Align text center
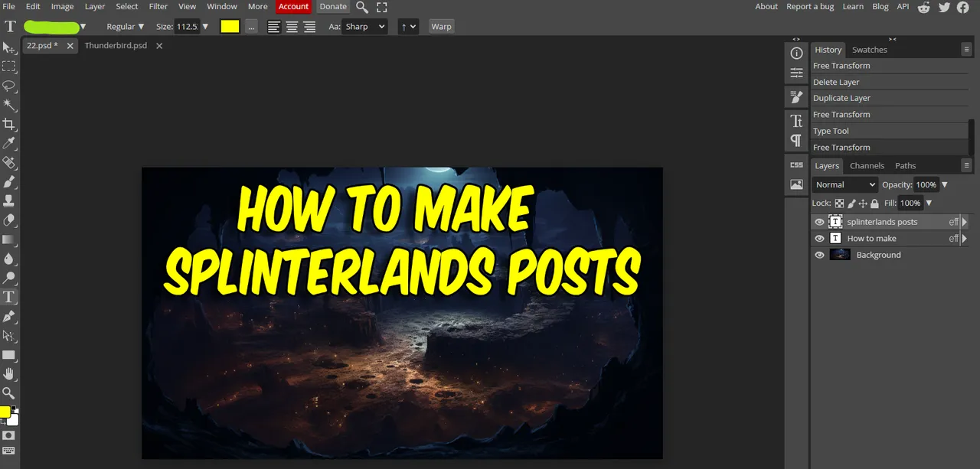 tap(292, 27)
